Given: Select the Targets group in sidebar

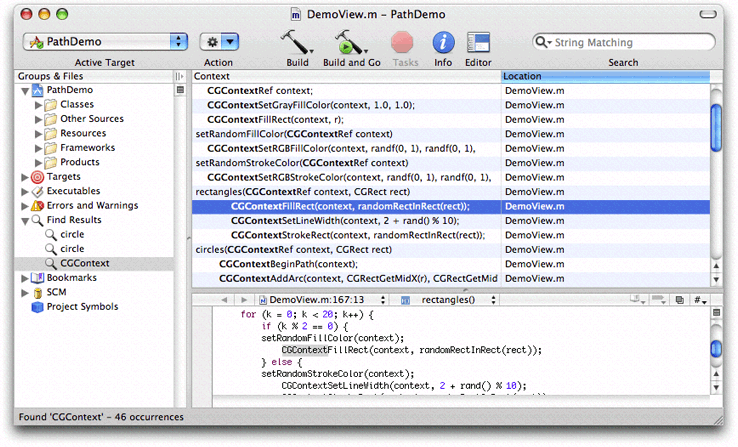Looking at the screenshot, I should (x=63, y=176).
